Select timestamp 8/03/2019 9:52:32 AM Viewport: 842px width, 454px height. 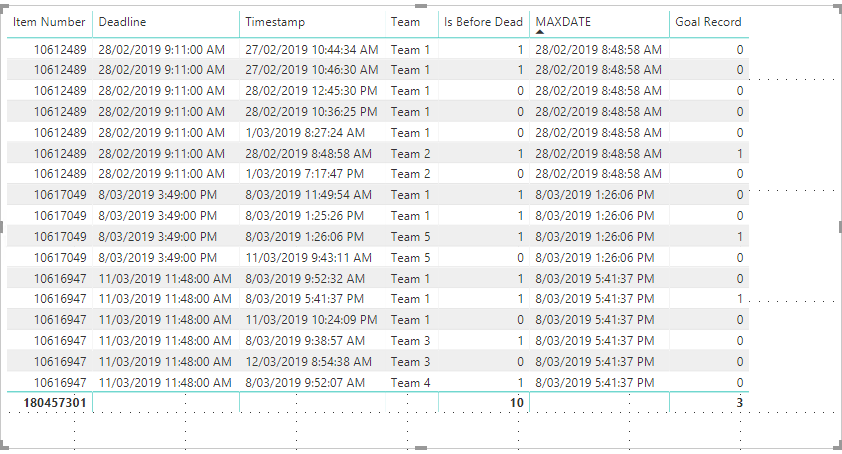click(305, 279)
